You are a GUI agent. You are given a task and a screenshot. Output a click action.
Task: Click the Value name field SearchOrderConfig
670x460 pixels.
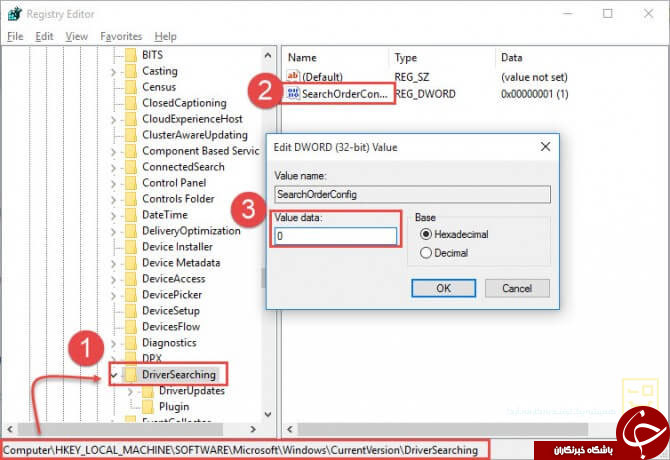pyautogui.click(x=412, y=195)
